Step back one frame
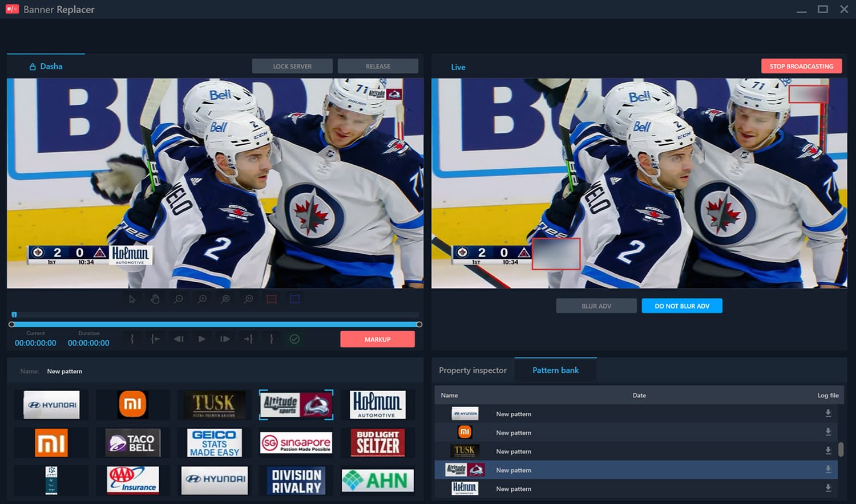The image size is (856, 504). coord(179,339)
